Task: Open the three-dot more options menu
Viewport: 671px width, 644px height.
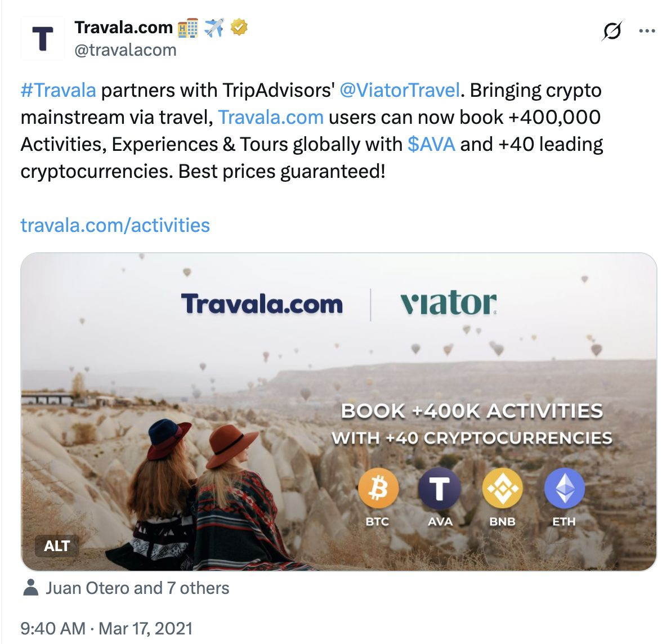Action: (x=647, y=31)
